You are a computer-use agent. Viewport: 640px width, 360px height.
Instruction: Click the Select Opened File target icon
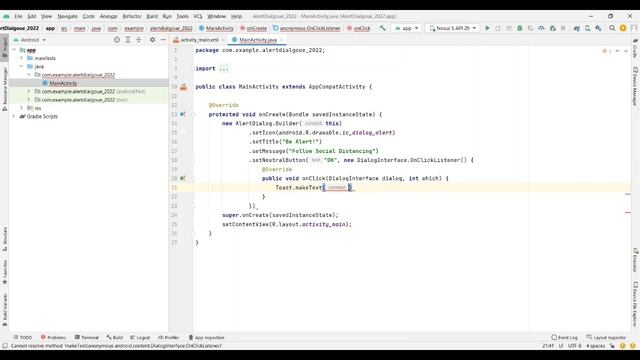[x=117, y=40]
